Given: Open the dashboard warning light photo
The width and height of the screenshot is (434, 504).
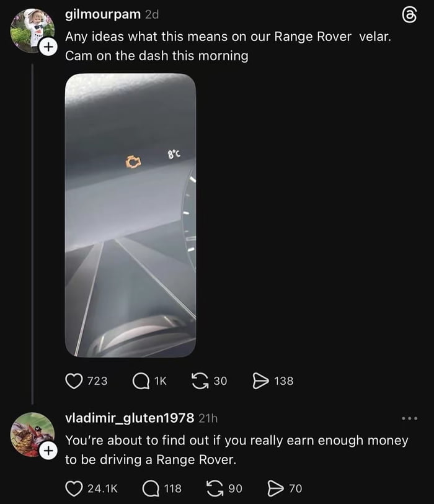Looking at the screenshot, I should click(x=130, y=215).
